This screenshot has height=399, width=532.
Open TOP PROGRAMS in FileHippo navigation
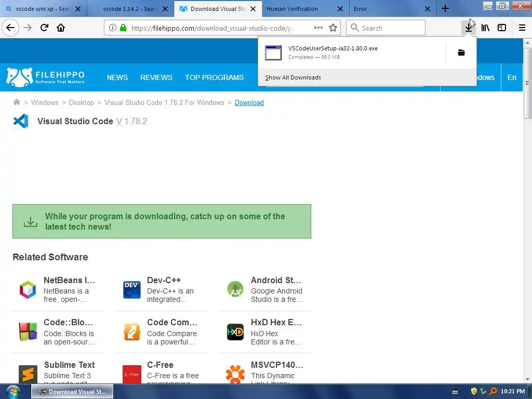pyautogui.click(x=214, y=77)
